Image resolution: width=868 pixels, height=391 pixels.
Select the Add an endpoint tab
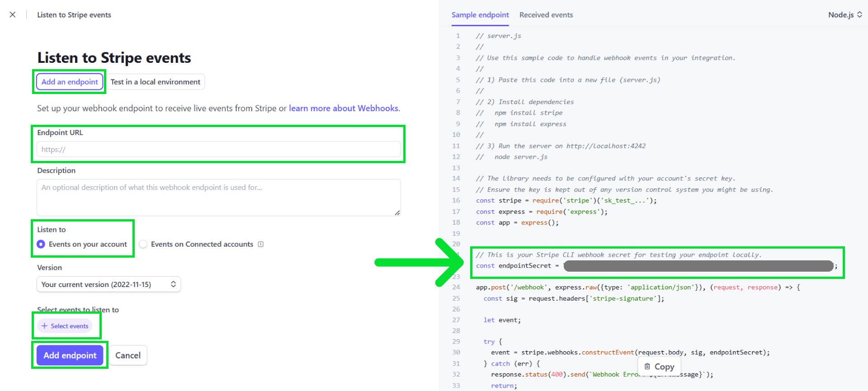coord(70,82)
